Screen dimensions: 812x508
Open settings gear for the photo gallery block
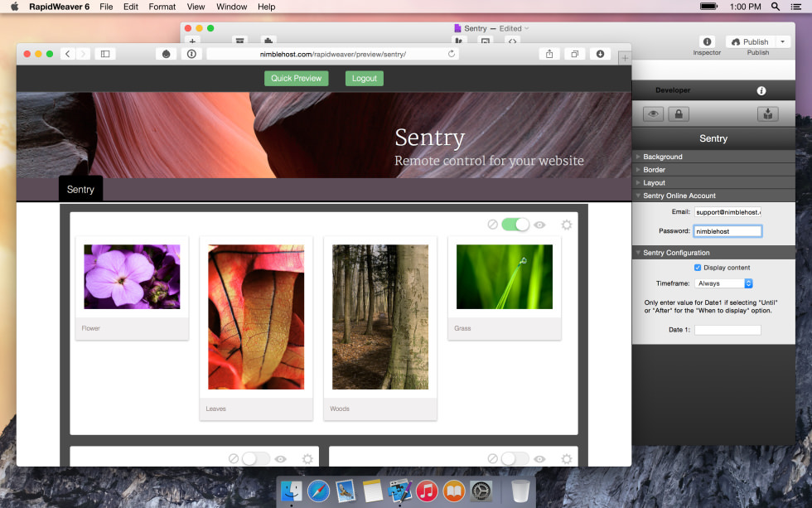pos(567,225)
